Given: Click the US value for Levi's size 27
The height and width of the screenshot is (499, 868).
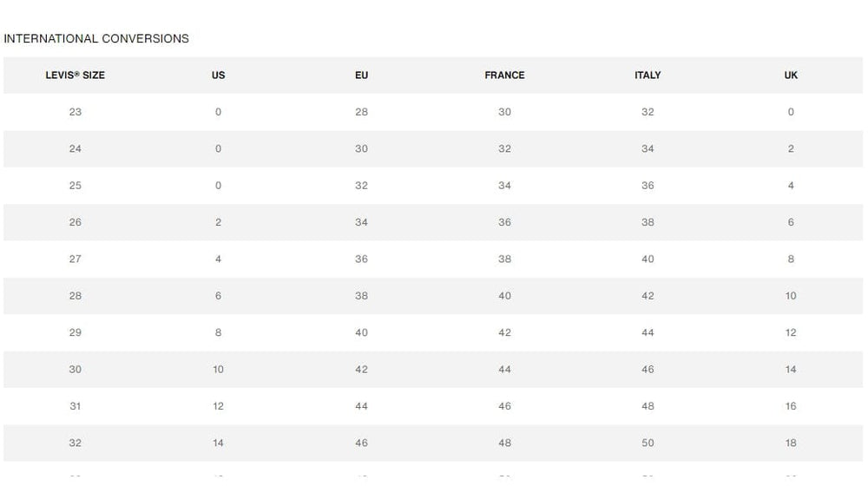Looking at the screenshot, I should click(x=218, y=259).
